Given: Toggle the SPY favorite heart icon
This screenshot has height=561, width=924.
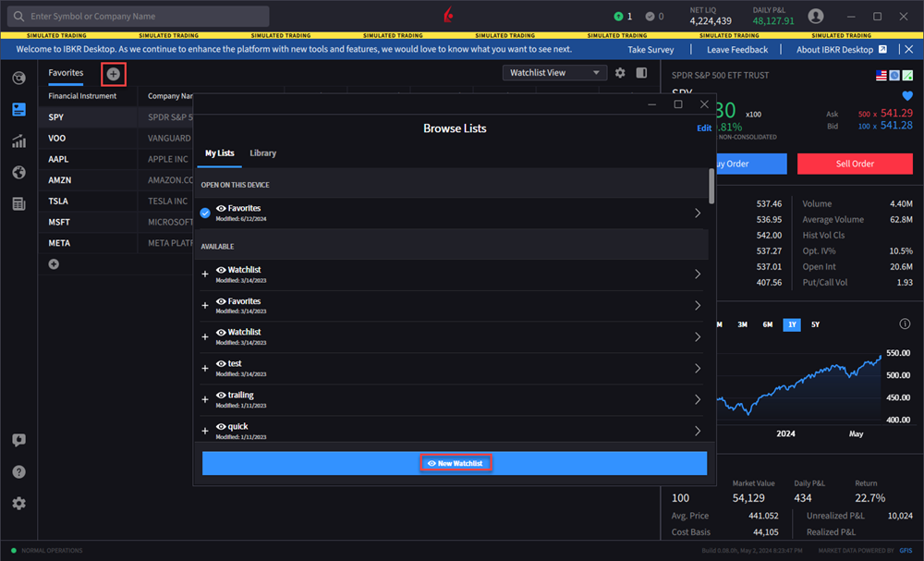Looking at the screenshot, I should click(x=907, y=95).
